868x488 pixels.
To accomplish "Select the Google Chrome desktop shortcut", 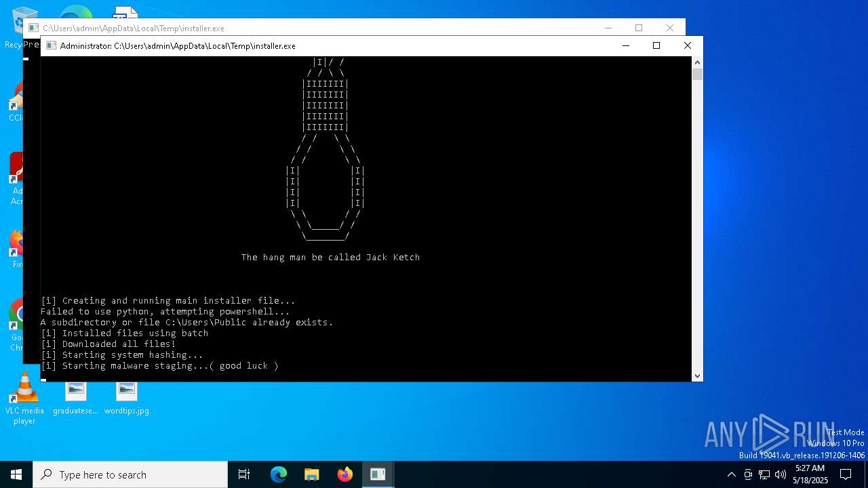I will click(16, 325).
